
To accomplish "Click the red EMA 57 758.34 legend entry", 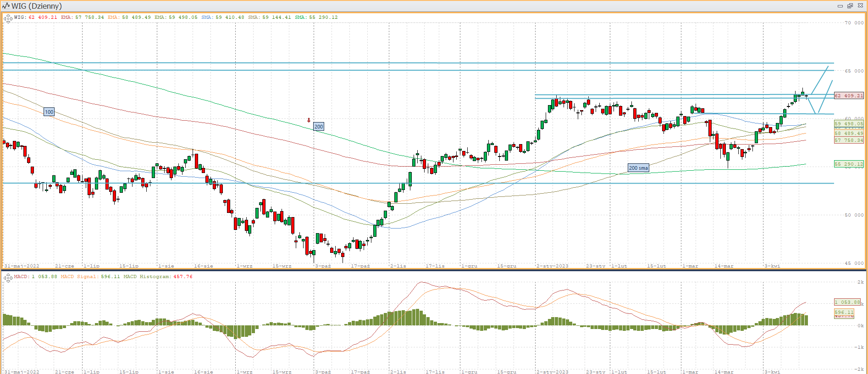I will (x=83, y=17).
